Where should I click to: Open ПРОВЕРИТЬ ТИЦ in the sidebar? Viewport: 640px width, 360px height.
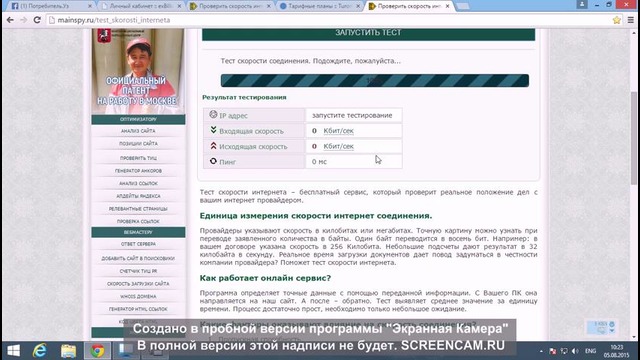pos(138,158)
